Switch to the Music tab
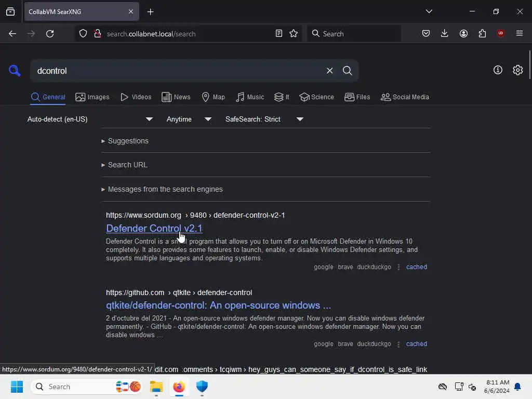 pyautogui.click(x=250, y=97)
